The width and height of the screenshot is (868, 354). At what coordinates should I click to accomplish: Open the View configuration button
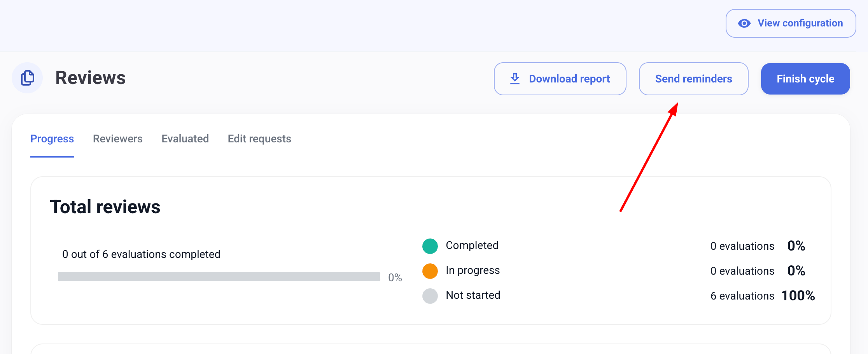[790, 23]
